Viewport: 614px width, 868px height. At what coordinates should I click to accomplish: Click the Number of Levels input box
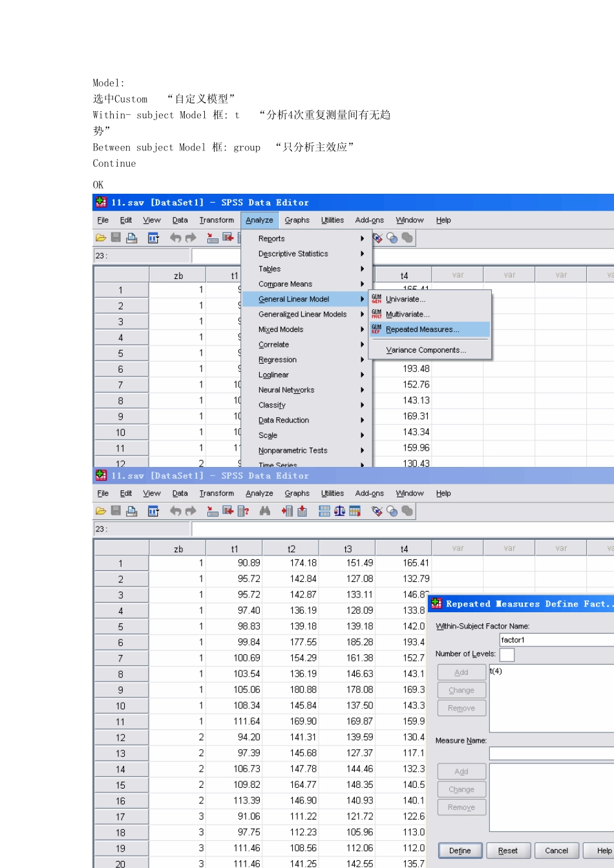point(507,655)
